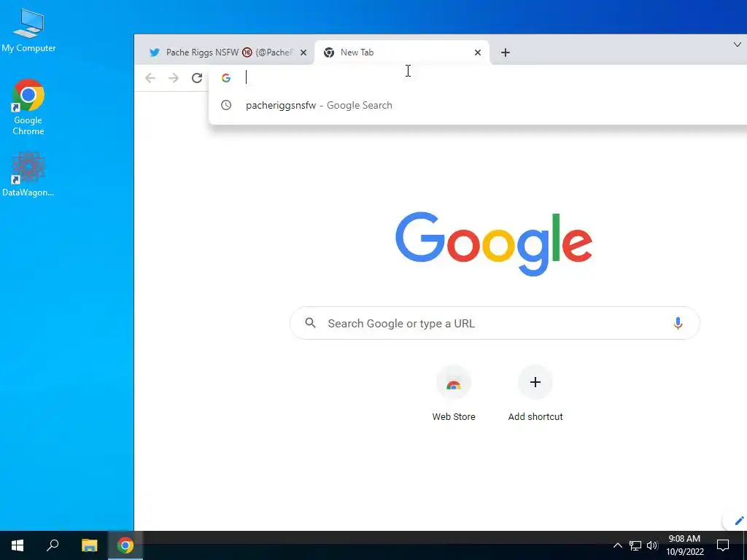Focus the Search Google or type a URL box

point(495,323)
